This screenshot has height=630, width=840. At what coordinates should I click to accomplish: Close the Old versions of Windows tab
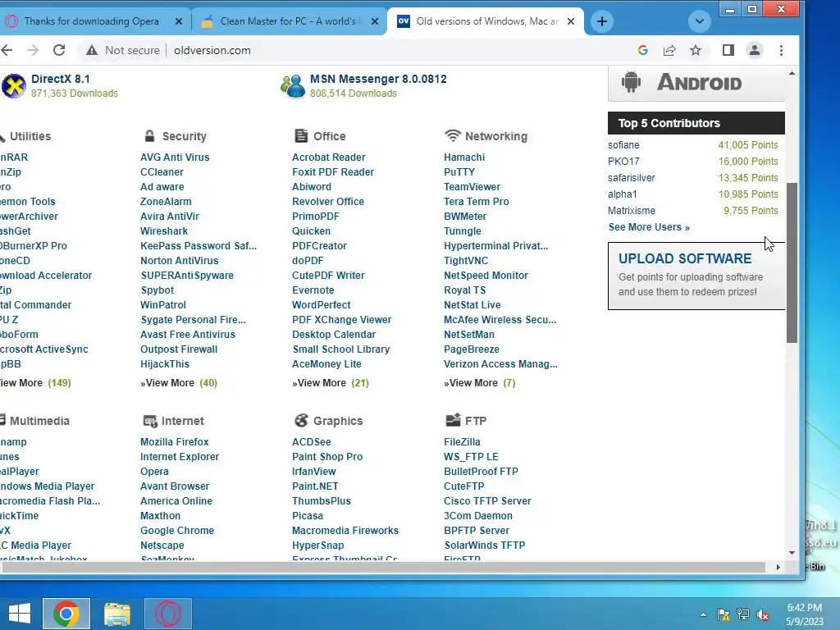tap(571, 21)
